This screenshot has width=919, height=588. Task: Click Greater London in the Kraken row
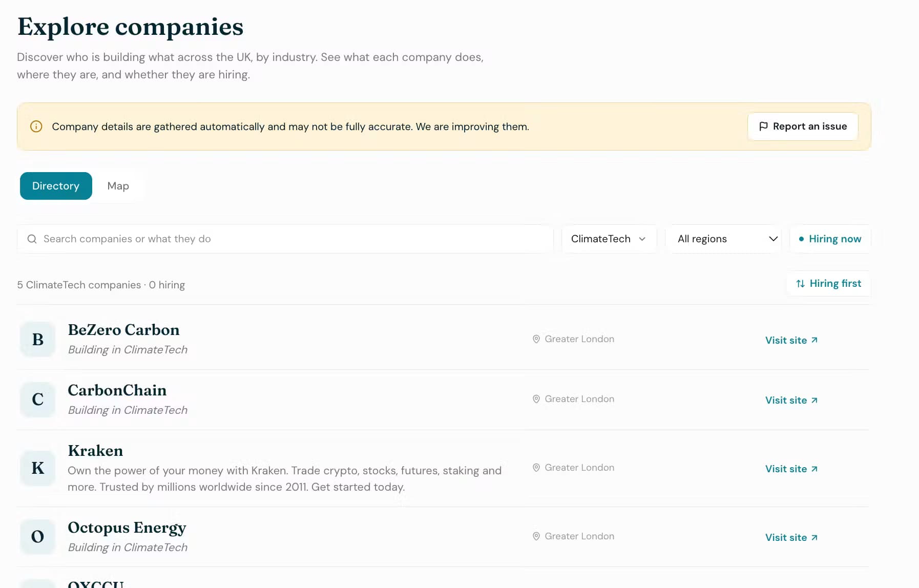(x=579, y=468)
